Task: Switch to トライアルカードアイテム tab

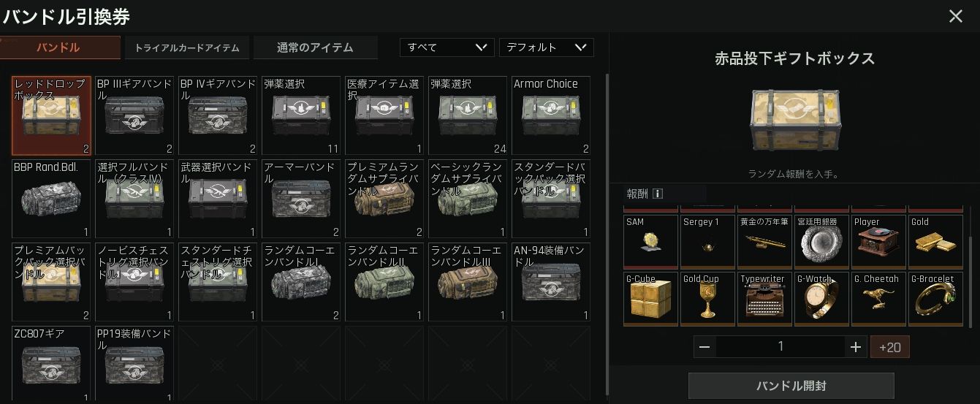Action: [186, 48]
